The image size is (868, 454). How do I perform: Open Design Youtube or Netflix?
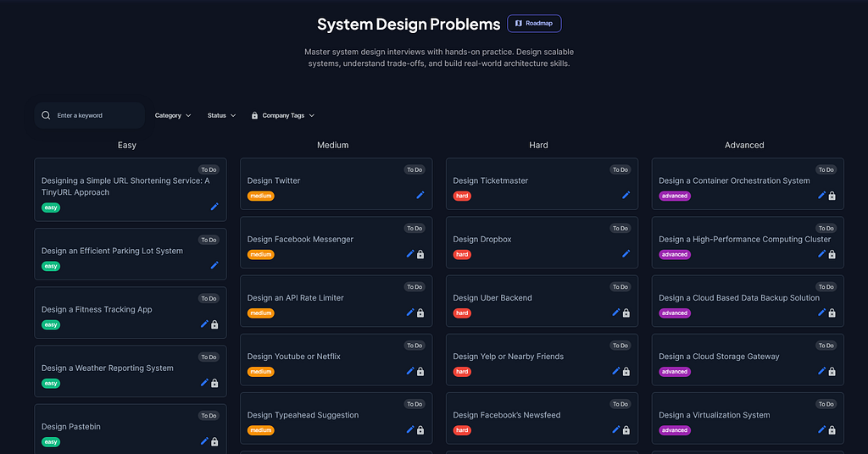tap(293, 357)
